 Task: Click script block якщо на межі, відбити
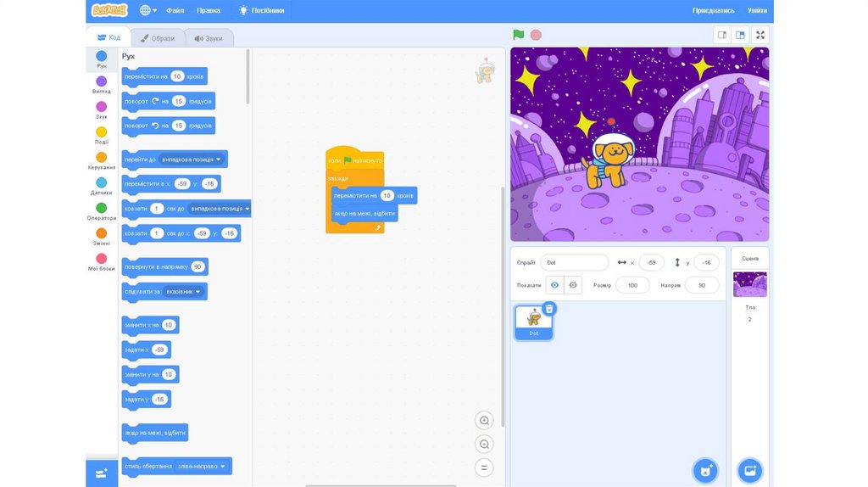[364, 214]
